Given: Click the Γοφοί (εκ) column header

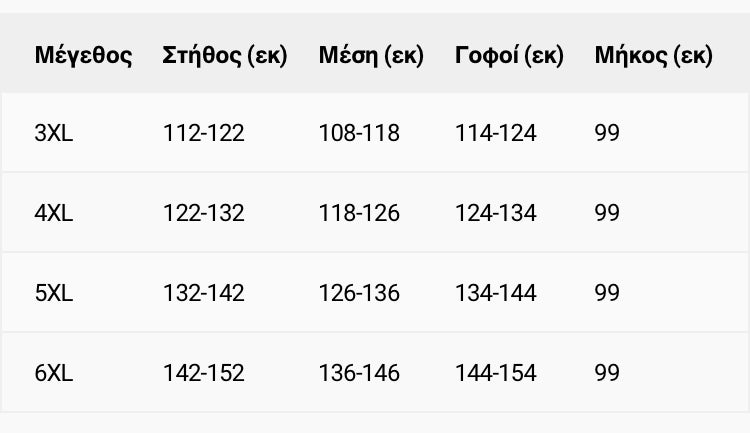Looking at the screenshot, I should point(509,55).
